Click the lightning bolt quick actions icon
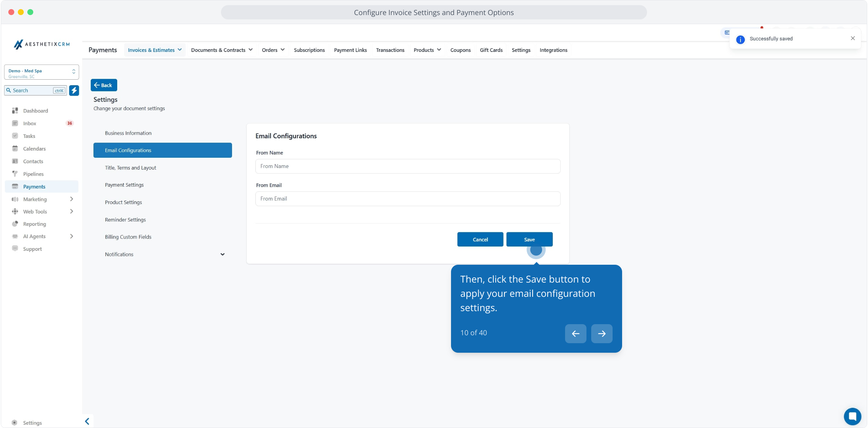 click(x=74, y=90)
